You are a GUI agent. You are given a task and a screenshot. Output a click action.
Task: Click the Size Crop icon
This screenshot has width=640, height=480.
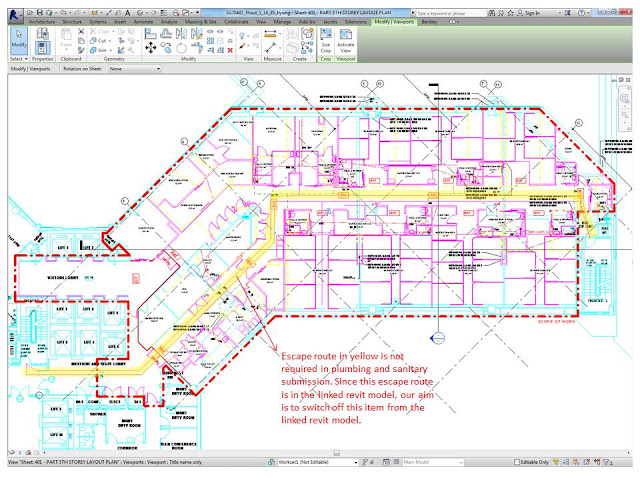[326, 41]
